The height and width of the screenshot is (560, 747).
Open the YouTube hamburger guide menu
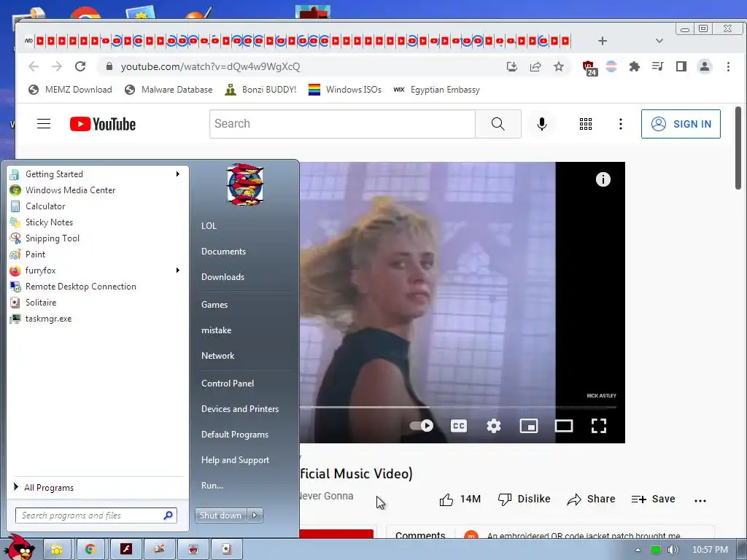(x=44, y=124)
